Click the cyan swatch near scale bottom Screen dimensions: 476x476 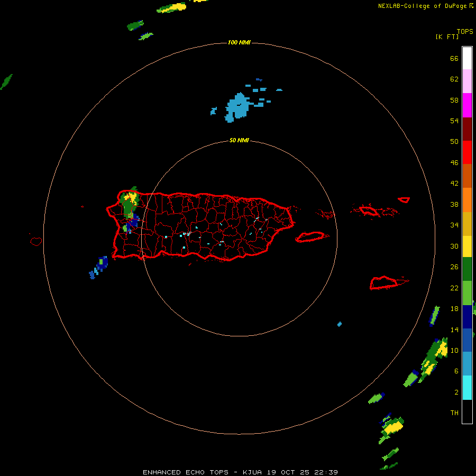467,388
